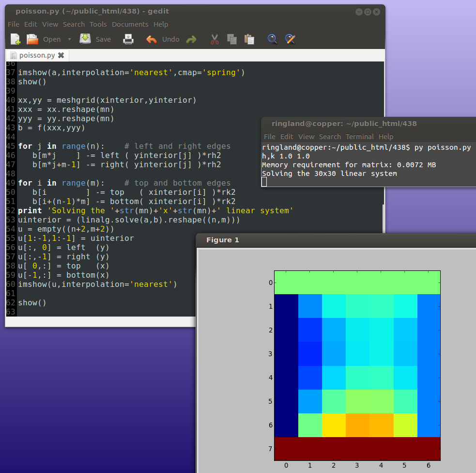Open gedit Edit menu
This screenshot has height=473, width=476.
(31, 24)
